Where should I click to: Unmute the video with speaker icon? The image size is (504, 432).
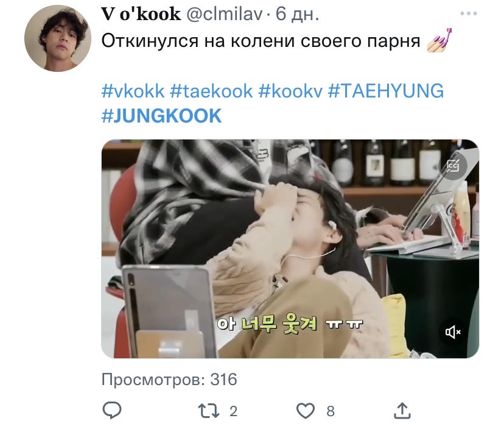point(453,331)
